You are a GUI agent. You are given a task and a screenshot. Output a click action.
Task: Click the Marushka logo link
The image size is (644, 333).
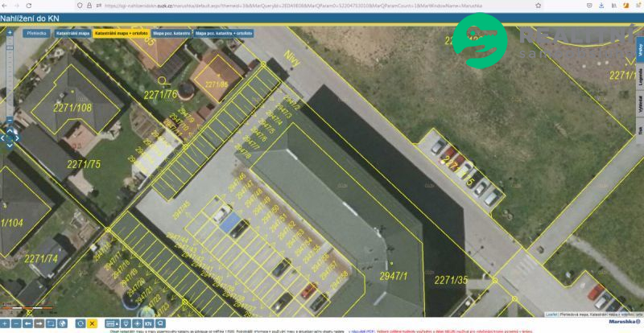pos(625,322)
